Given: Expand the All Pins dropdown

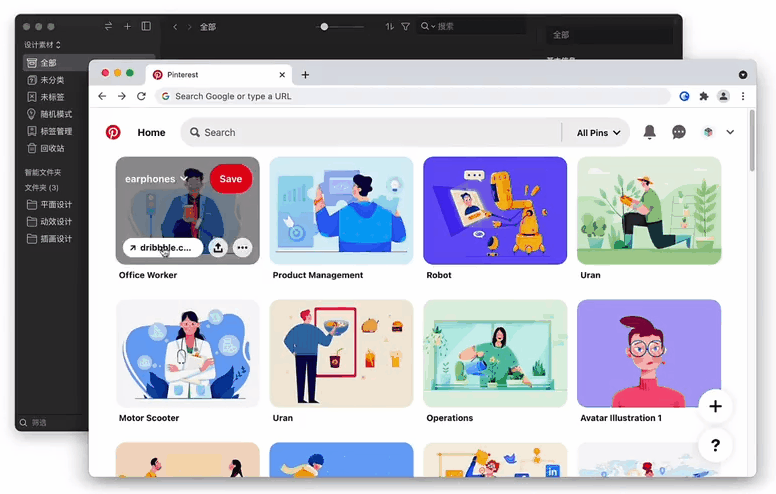Looking at the screenshot, I should pos(599,132).
